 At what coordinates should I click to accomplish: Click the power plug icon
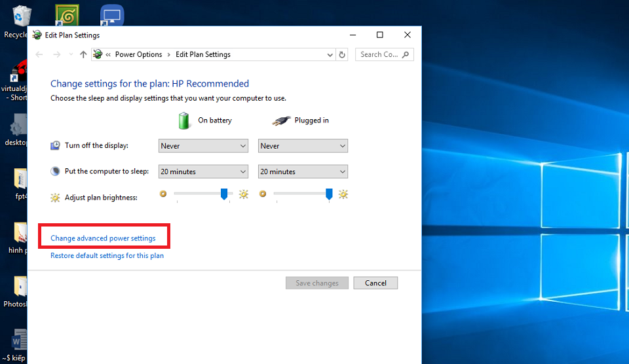click(x=281, y=120)
